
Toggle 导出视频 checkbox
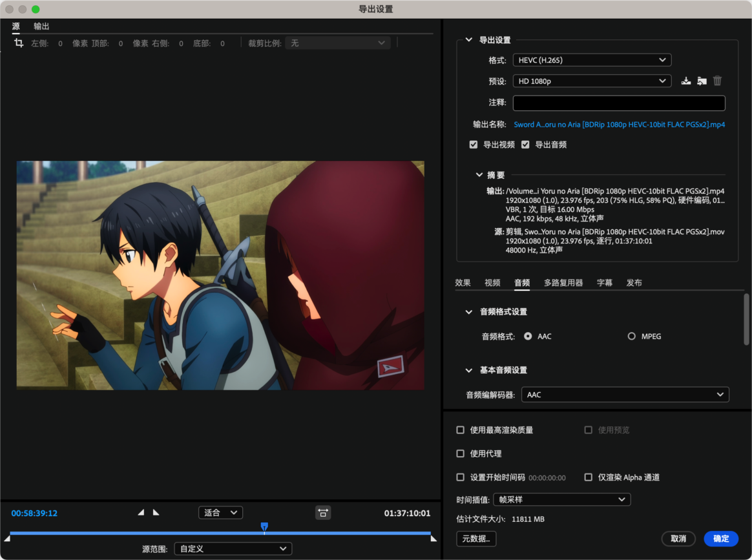point(474,145)
